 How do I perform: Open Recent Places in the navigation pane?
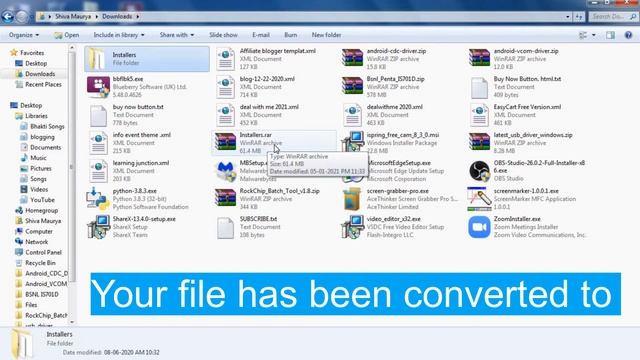[x=43, y=84]
